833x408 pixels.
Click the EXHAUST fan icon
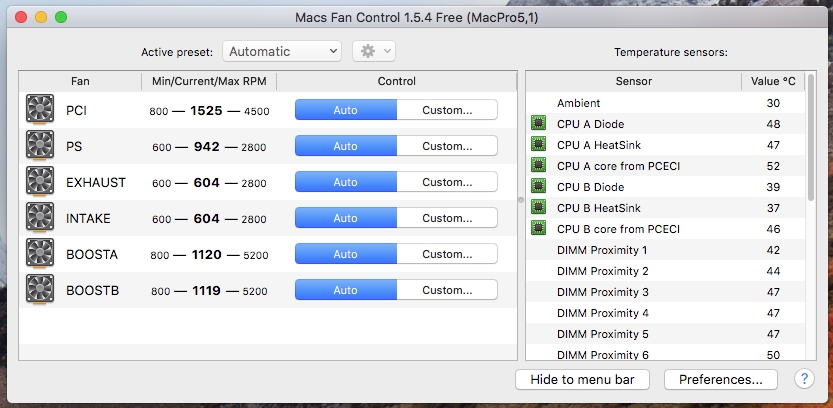(40, 182)
